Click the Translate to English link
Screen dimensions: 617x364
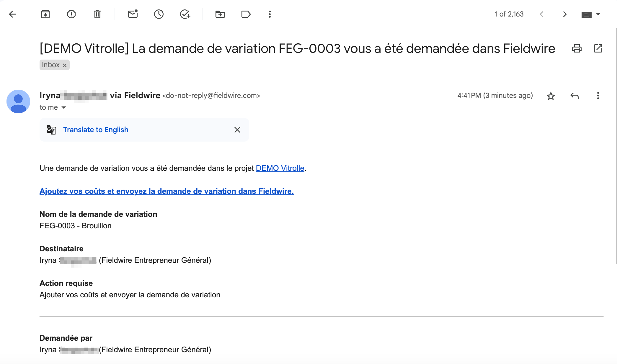pos(96,130)
